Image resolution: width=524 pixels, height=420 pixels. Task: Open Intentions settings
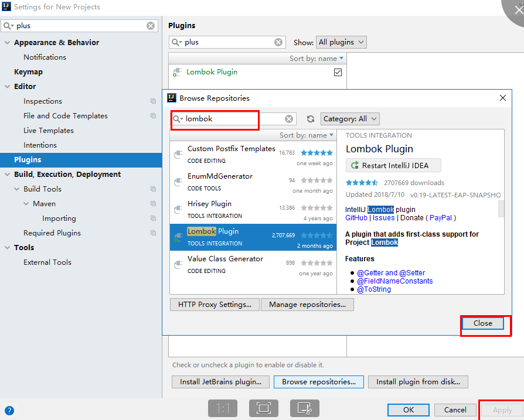tap(40, 145)
